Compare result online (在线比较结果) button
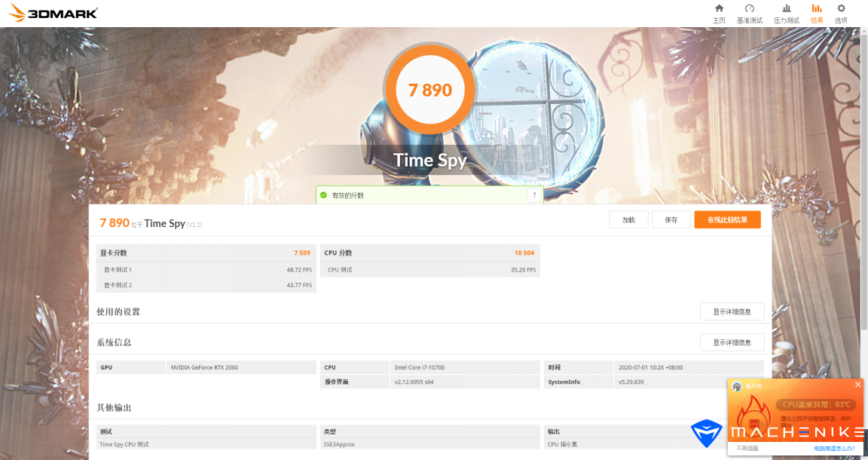Screen dimensions: 868x460 click(x=727, y=220)
